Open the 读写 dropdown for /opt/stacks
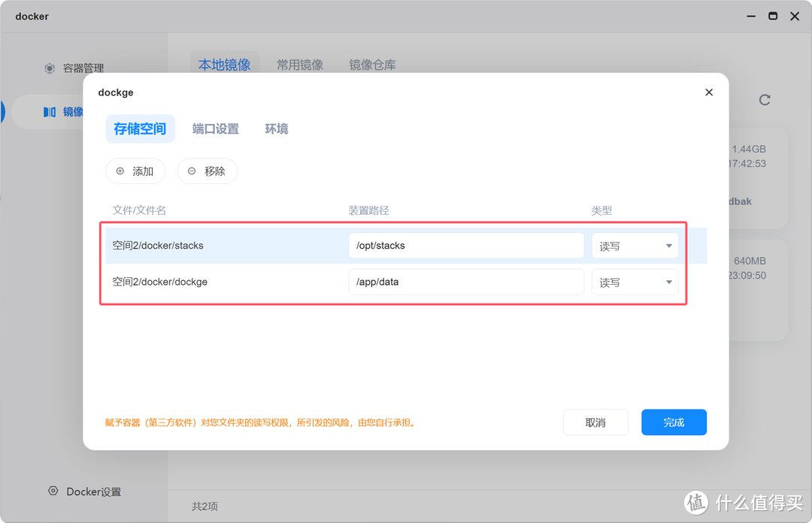 coord(635,245)
